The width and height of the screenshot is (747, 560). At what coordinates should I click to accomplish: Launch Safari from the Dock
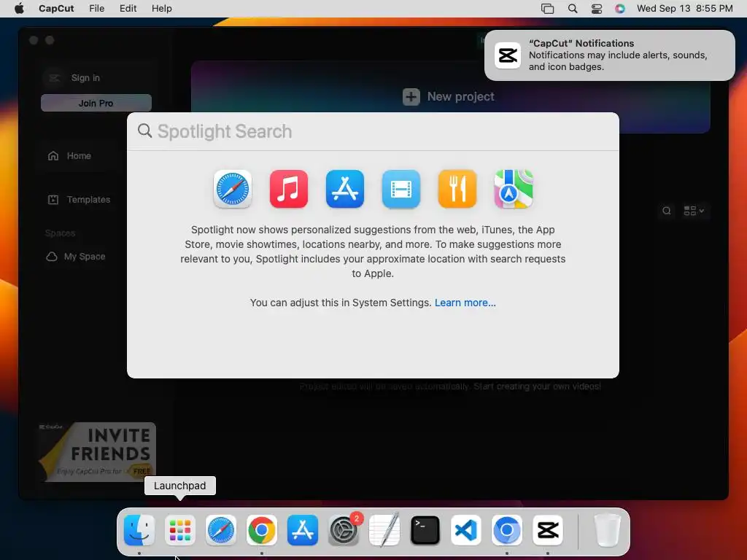[x=221, y=530]
